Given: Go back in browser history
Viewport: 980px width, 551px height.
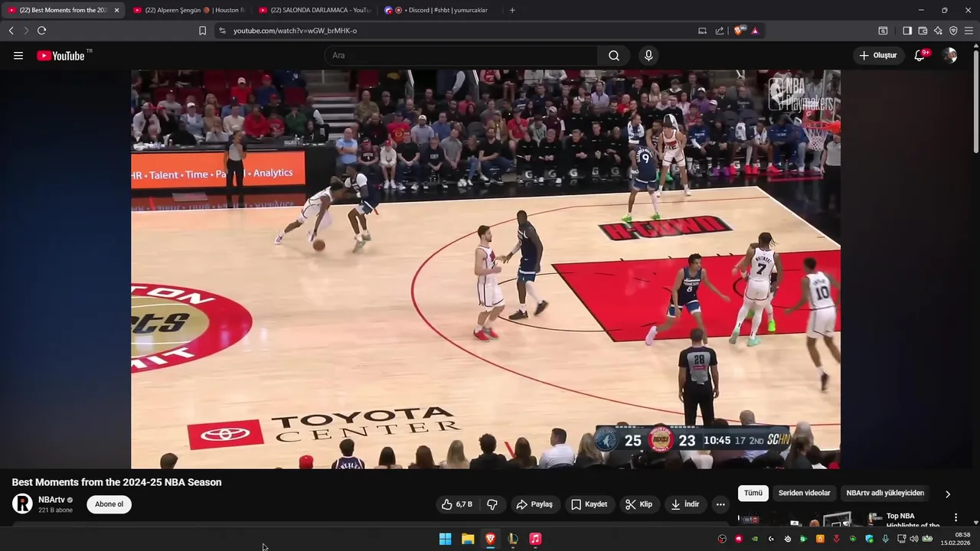Looking at the screenshot, I should click(11, 31).
